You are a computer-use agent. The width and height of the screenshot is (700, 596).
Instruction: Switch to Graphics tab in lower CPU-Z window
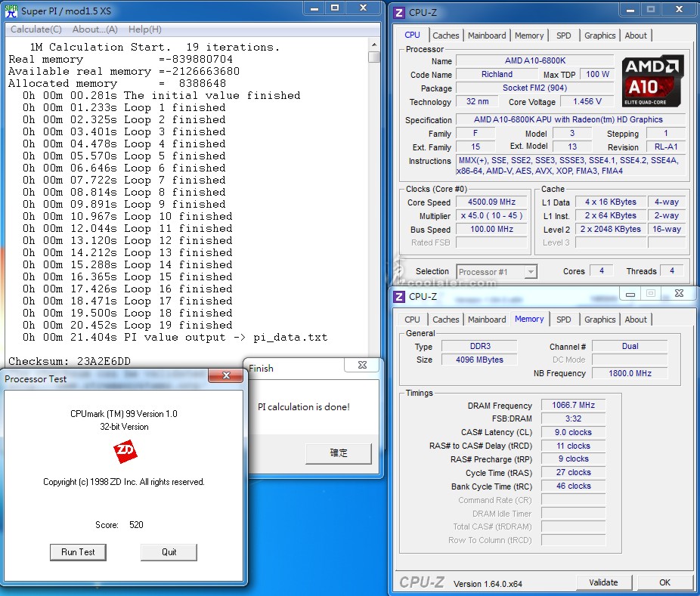coord(600,320)
